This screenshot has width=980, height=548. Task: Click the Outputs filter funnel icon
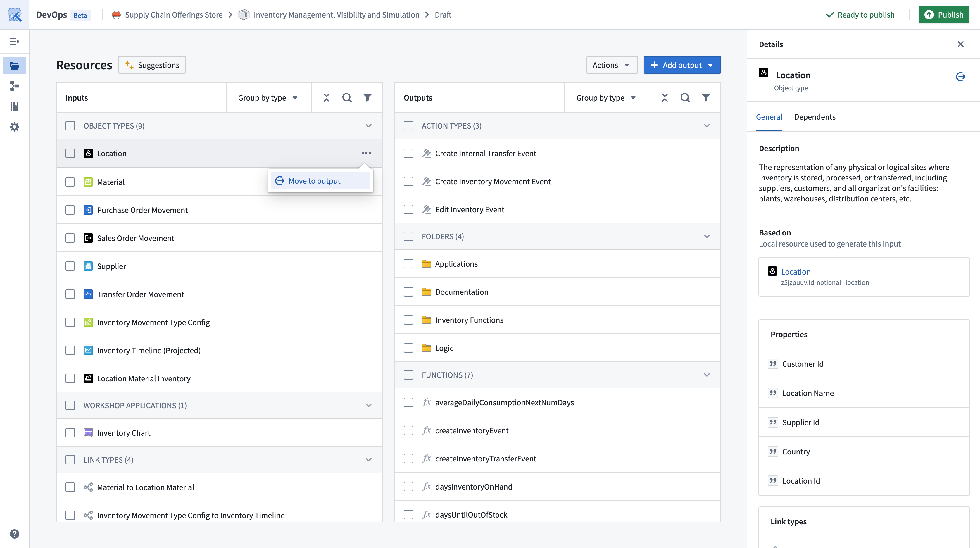coord(705,98)
